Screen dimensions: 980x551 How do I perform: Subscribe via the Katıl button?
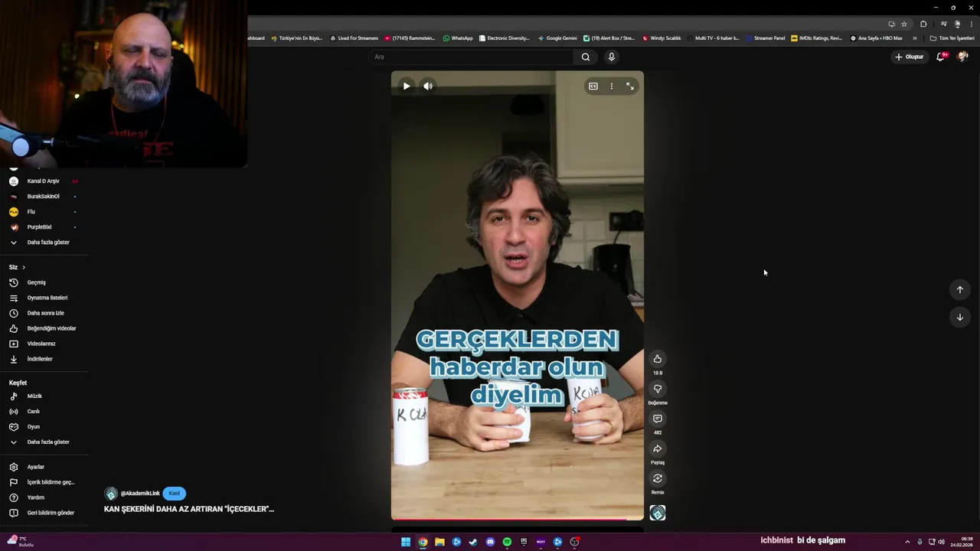(x=175, y=494)
